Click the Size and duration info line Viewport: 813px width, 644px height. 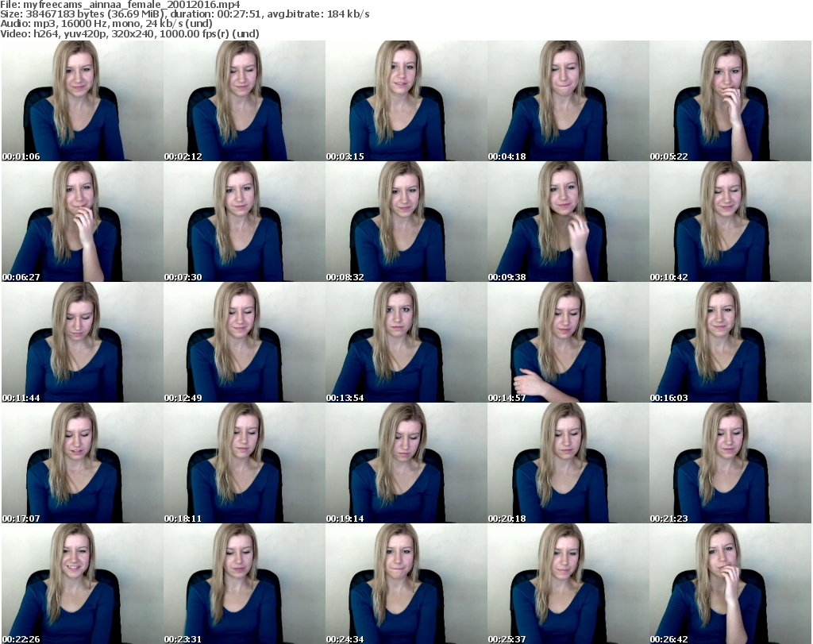coord(185,14)
